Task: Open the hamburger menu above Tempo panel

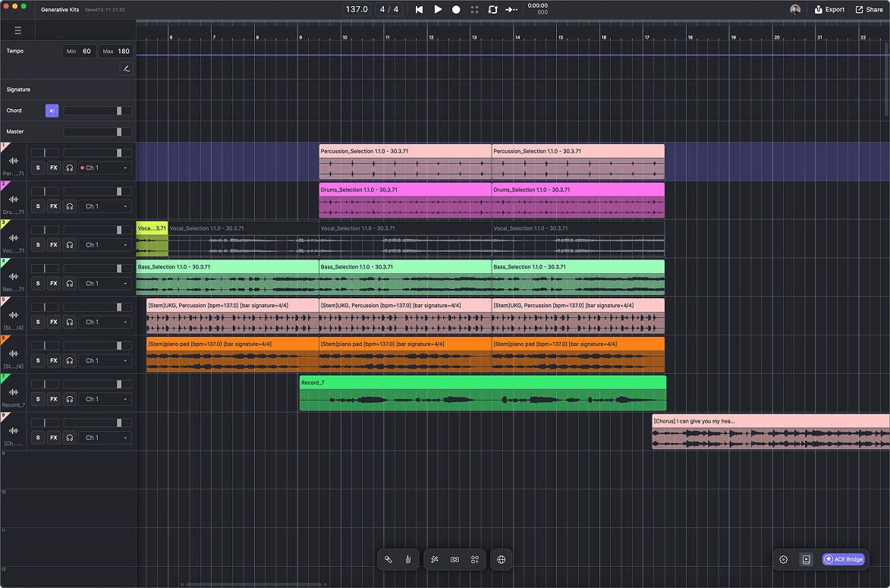Action: [17, 30]
